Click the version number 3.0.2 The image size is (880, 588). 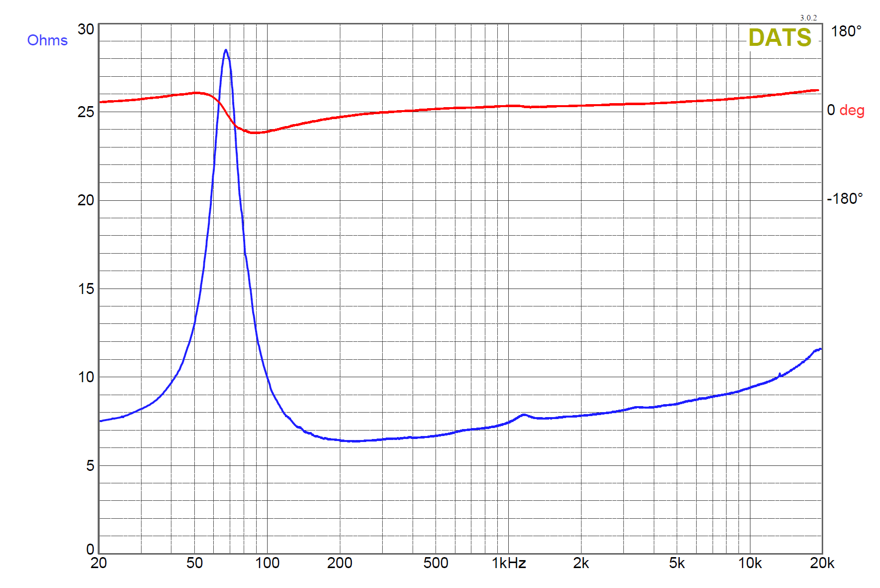click(808, 18)
